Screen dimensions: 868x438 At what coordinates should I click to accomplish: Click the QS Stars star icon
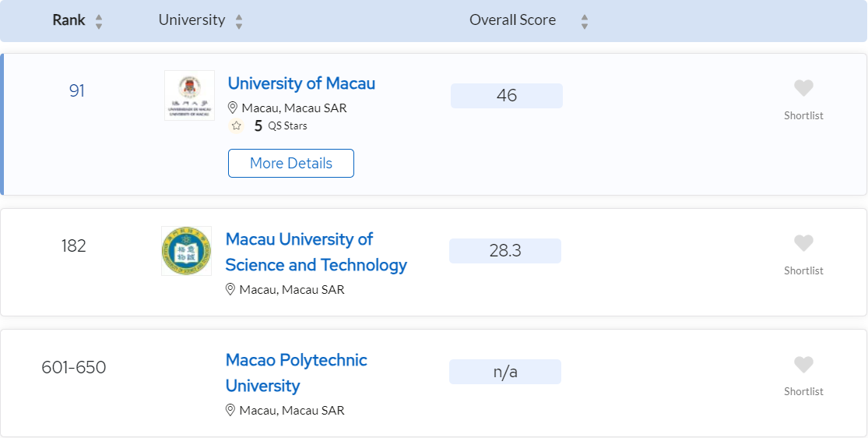tap(237, 125)
